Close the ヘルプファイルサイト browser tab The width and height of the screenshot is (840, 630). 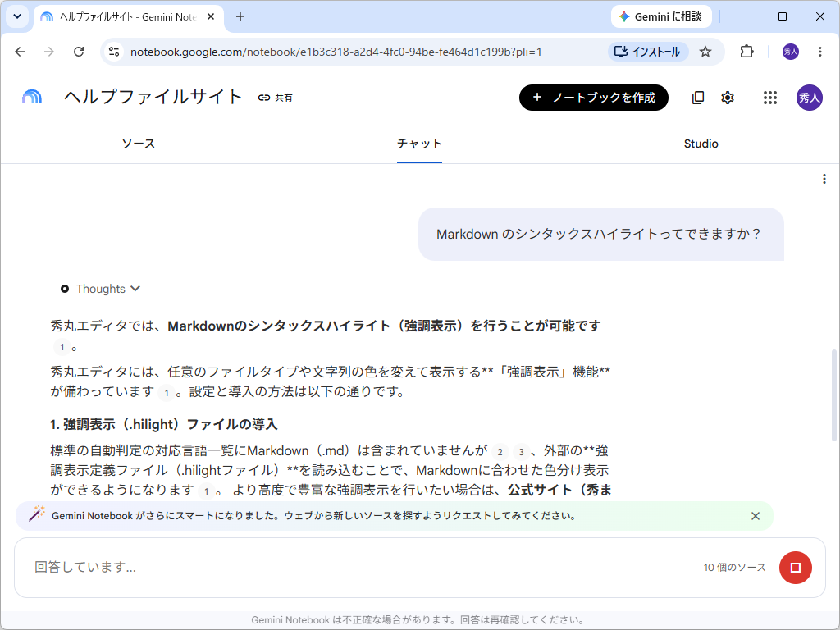tap(211, 16)
